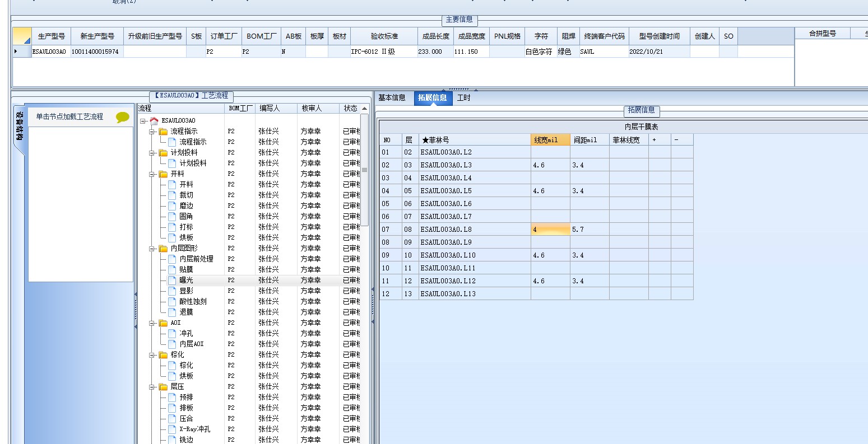The image size is (868, 444).
Task: Click the 生产型号 column header
Action: [51, 36]
